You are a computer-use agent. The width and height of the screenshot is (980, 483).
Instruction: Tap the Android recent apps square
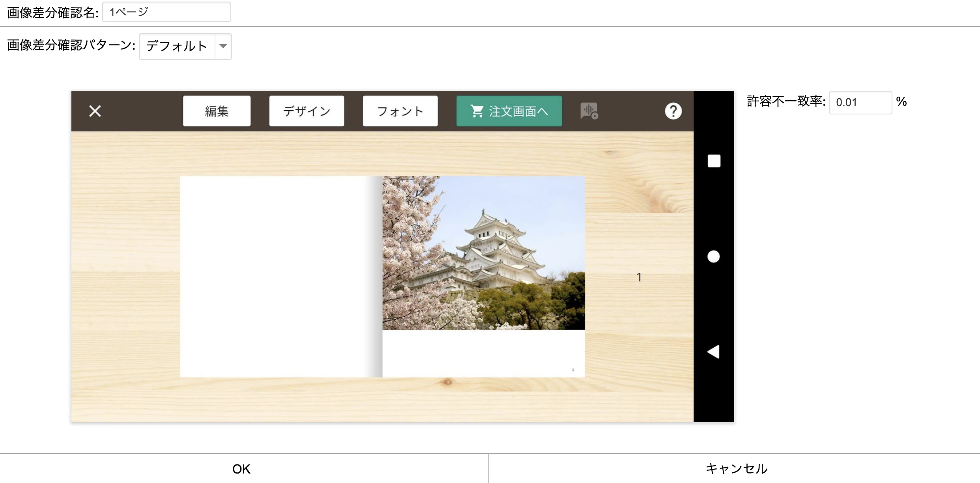click(x=714, y=161)
